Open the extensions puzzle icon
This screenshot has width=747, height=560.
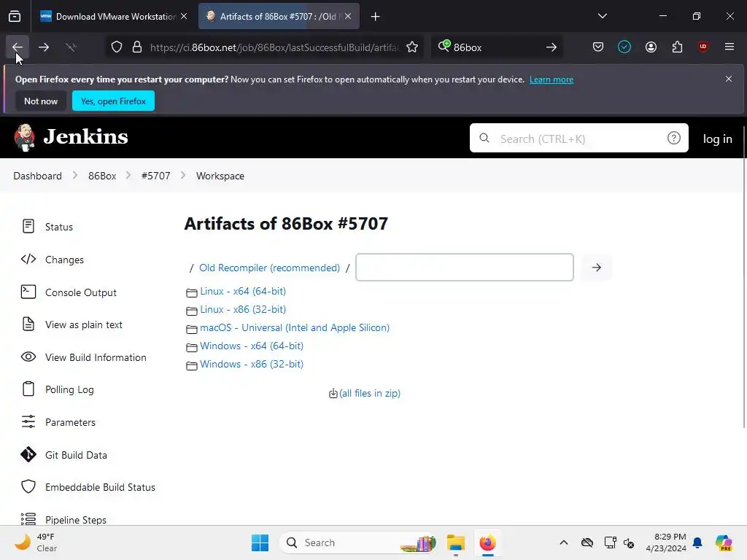point(677,47)
